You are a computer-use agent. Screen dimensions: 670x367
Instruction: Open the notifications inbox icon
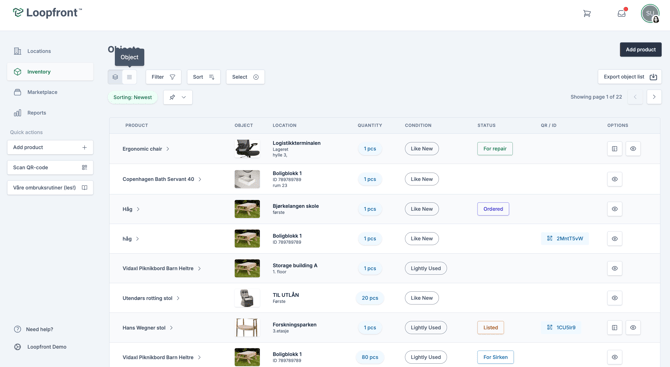[622, 13]
